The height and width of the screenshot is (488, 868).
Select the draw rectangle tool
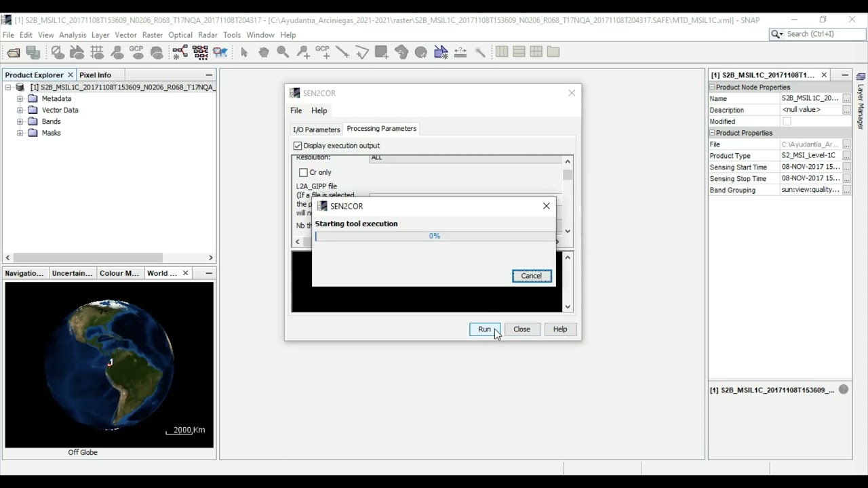pos(382,52)
